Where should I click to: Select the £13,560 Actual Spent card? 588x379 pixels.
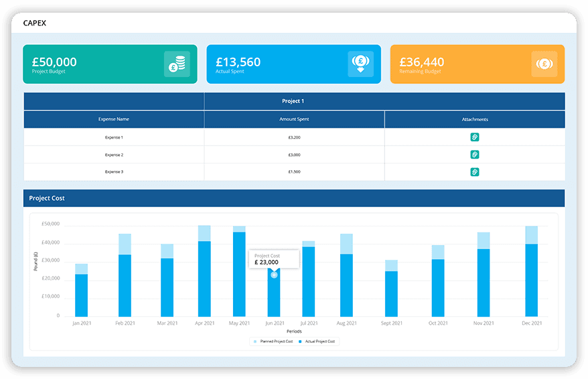(x=293, y=64)
